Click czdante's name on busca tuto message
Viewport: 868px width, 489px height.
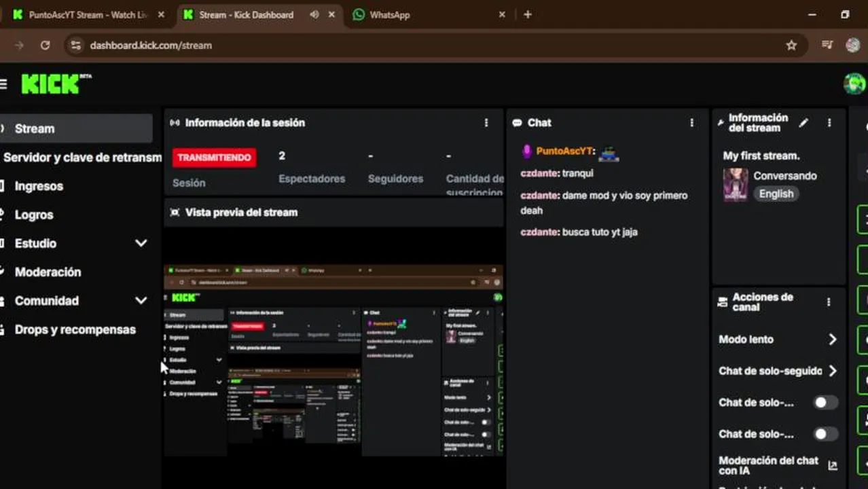click(x=539, y=232)
